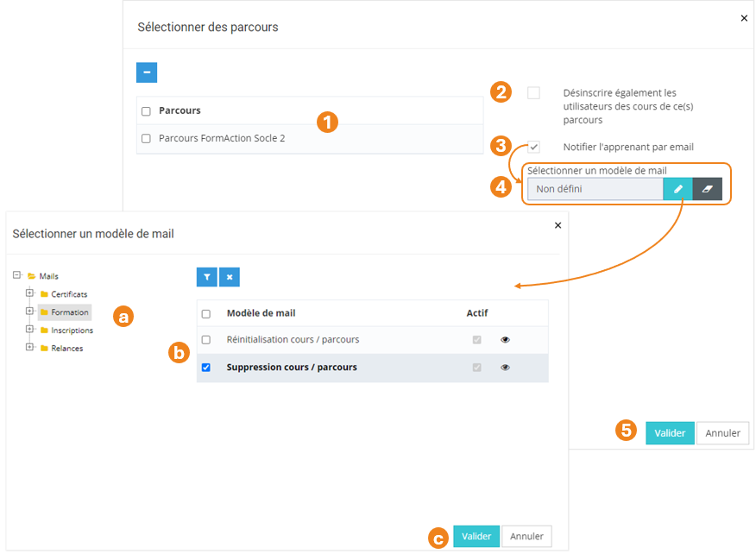The width and height of the screenshot is (756, 554).
Task: Select the Formation folder in tree
Action: coord(69,312)
